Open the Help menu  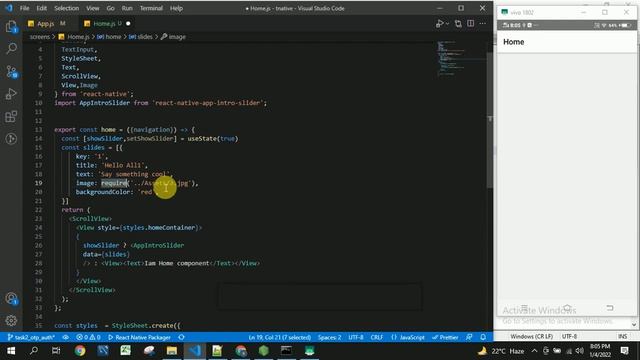click(x=176, y=8)
